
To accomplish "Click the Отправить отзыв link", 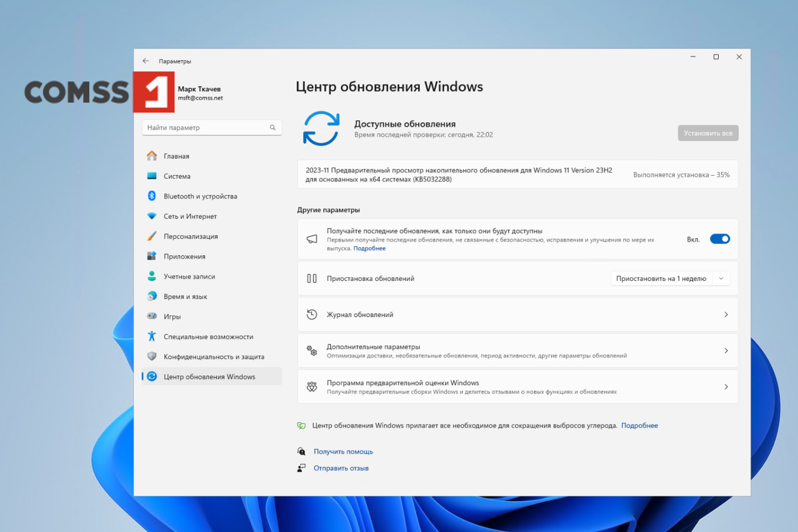I will [341, 468].
